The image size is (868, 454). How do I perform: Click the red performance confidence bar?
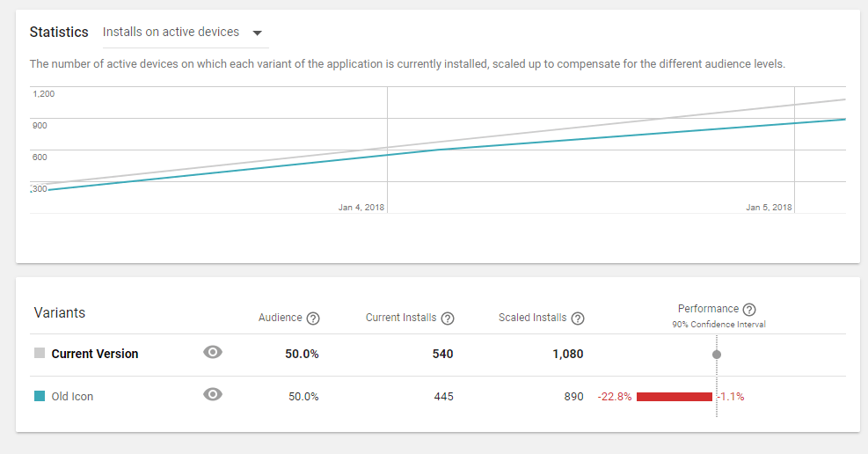click(x=674, y=397)
